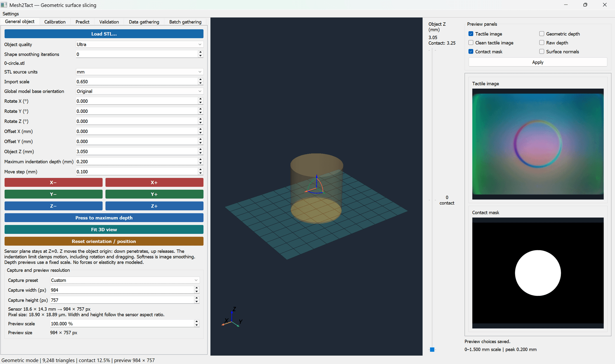The height and width of the screenshot is (364, 615).
Task: Click the Tactile image preview thumbnail
Action: 538,144
